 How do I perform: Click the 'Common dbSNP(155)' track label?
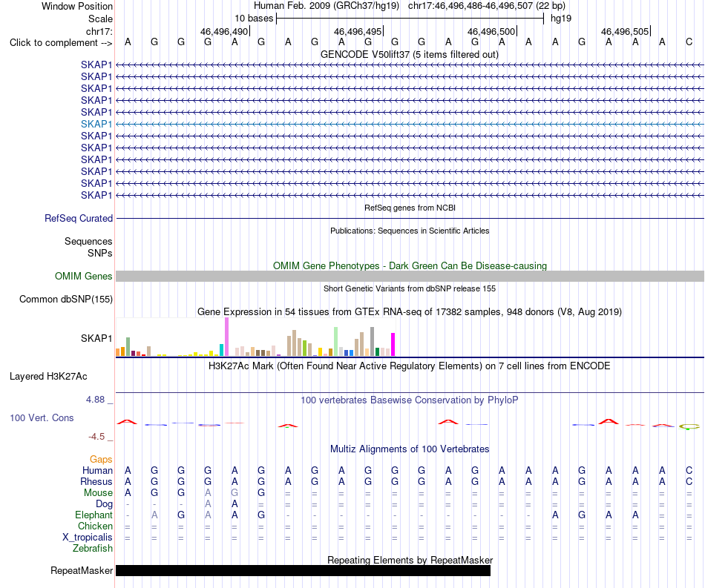tap(65, 299)
